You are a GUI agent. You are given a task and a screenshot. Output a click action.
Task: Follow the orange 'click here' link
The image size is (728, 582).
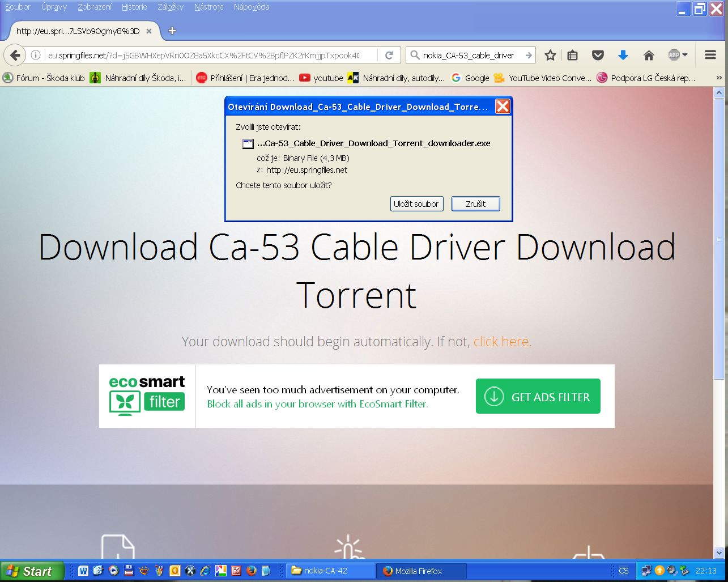502,342
